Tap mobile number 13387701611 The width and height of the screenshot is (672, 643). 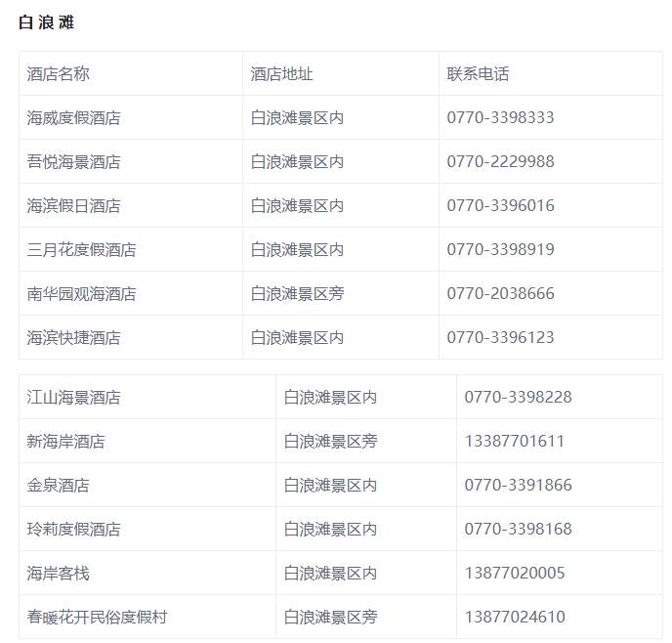click(514, 442)
